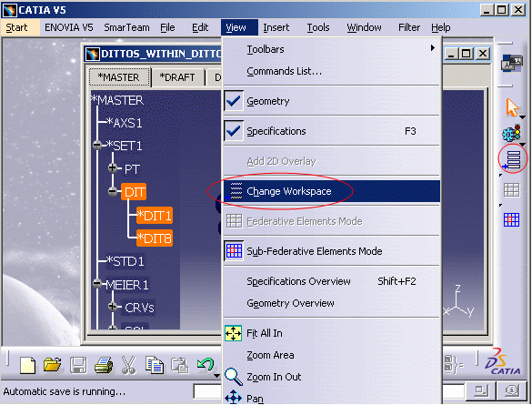The width and height of the screenshot is (532, 405).
Task: Toggle Geometry checkmark in View menu
Action: pyautogui.click(x=234, y=101)
